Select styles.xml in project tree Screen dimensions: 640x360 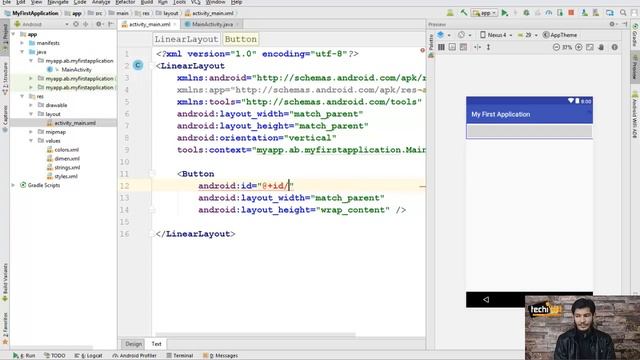(66, 176)
